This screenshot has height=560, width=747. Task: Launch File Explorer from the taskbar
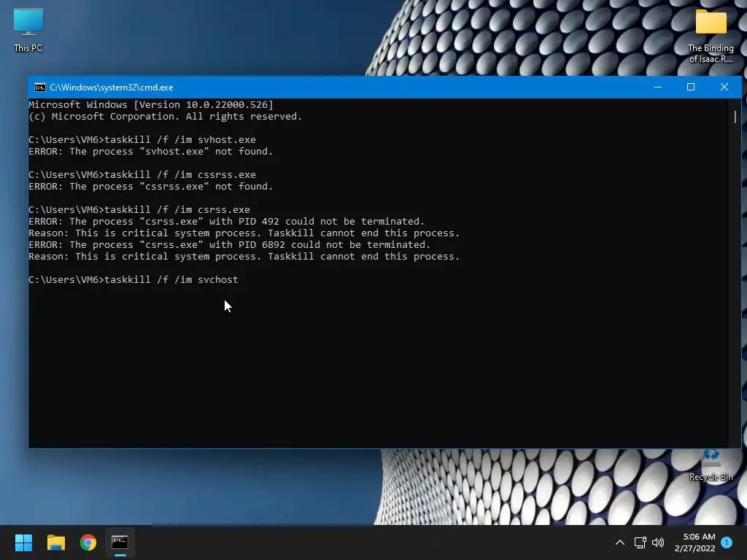[x=55, y=542]
